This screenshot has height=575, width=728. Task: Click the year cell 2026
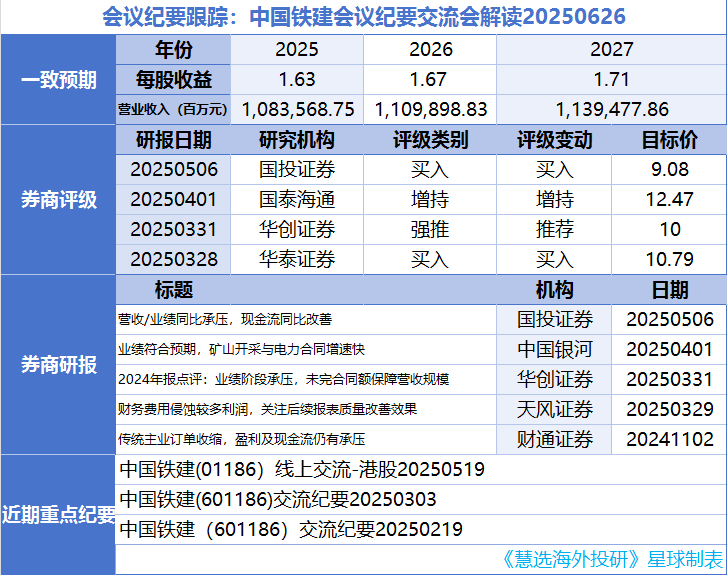coord(430,49)
